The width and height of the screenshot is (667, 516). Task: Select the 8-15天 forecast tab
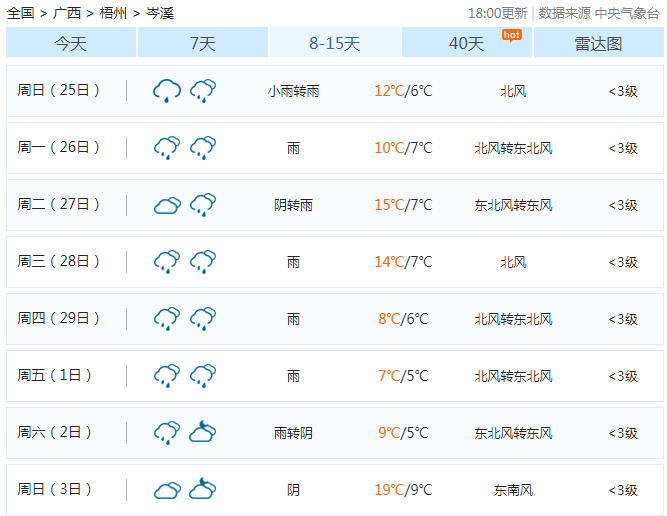click(x=335, y=43)
